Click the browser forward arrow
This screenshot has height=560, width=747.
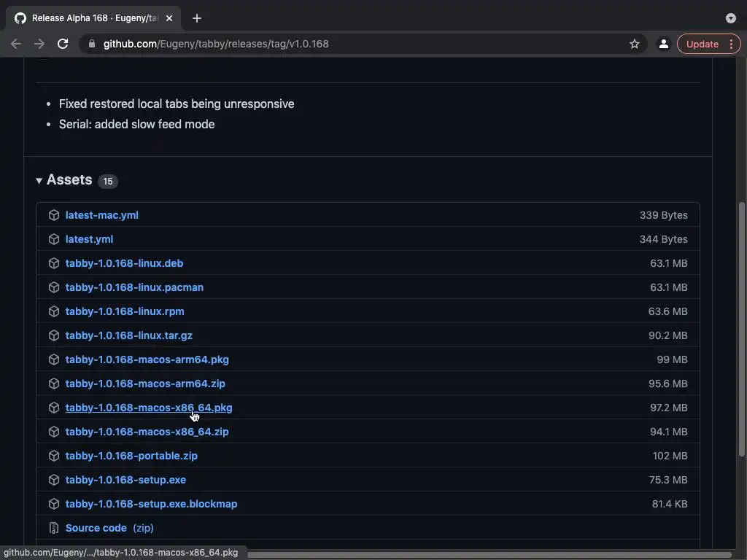39,44
